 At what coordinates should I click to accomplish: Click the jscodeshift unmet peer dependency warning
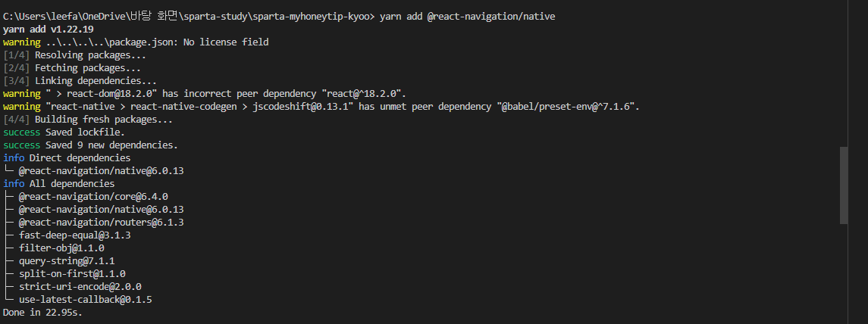(x=321, y=107)
